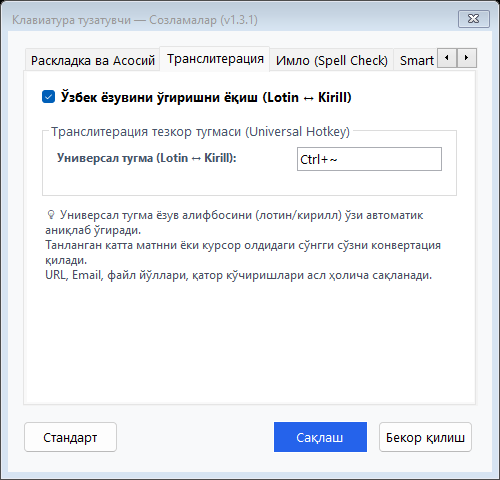
Task: Open the Раскладка ва Асосий tab
Action: click(92, 61)
